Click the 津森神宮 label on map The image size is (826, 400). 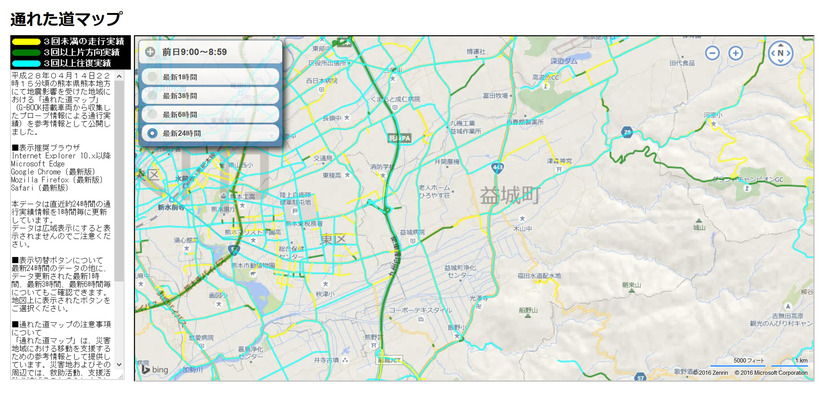pyautogui.click(x=559, y=160)
